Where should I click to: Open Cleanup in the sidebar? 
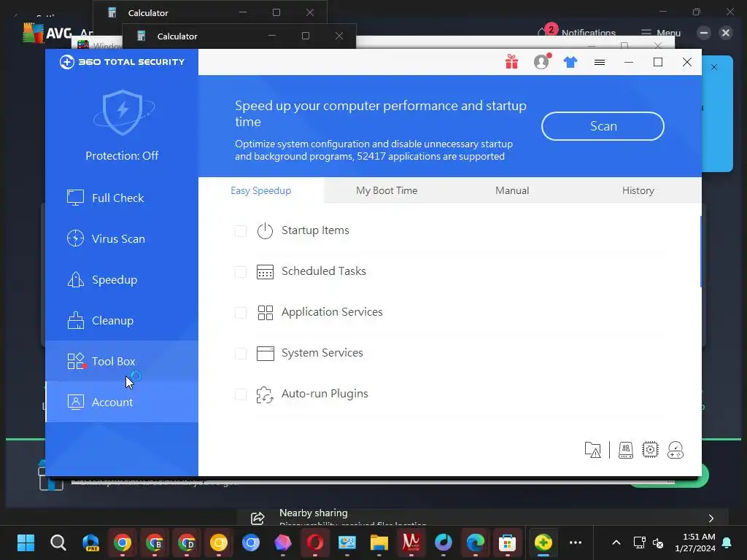click(x=122, y=321)
